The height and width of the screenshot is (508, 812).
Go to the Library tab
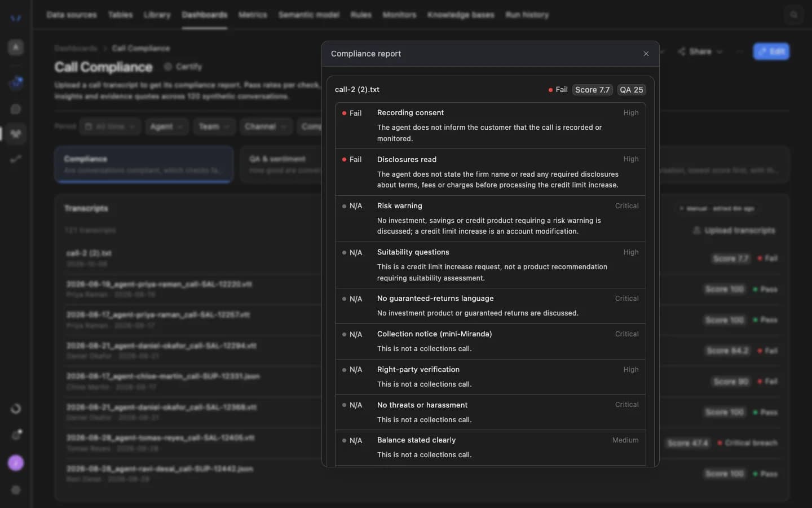pyautogui.click(x=157, y=15)
